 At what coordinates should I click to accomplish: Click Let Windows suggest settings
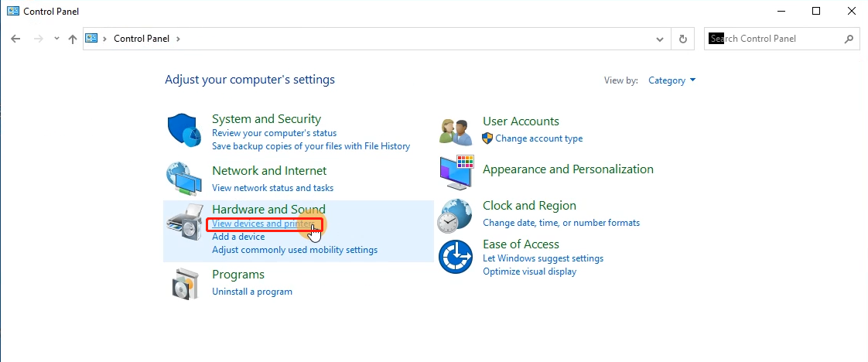pos(543,258)
